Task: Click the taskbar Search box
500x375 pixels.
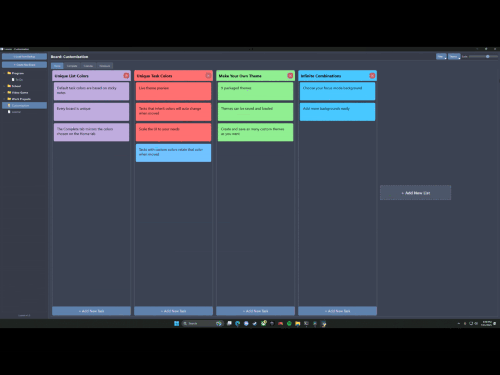Action: click(202, 323)
